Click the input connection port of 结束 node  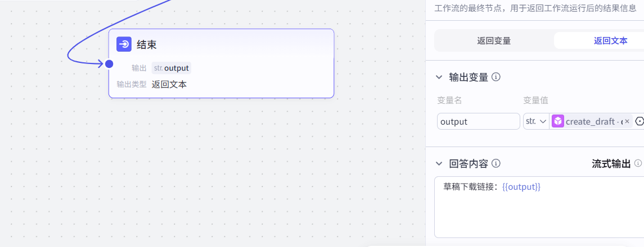pos(109,64)
